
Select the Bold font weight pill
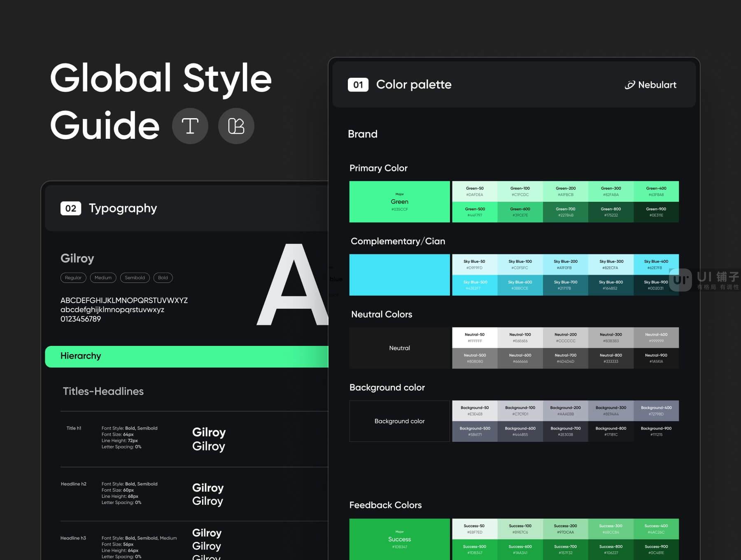pyautogui.click(x=163, y=278)
